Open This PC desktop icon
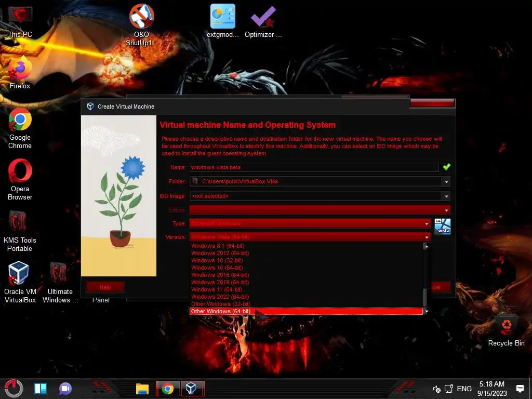The height and width of the screenshot is (399, 532). coord(20,22)
